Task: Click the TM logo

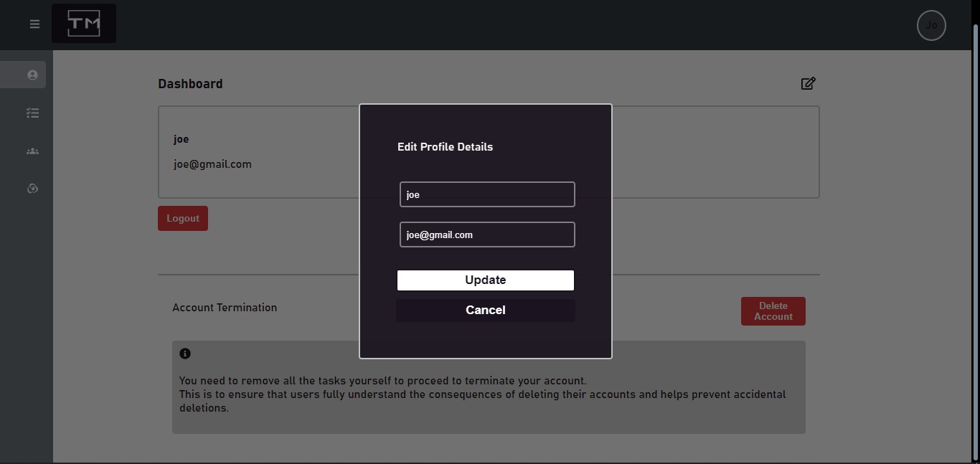Action: (84, 24)
